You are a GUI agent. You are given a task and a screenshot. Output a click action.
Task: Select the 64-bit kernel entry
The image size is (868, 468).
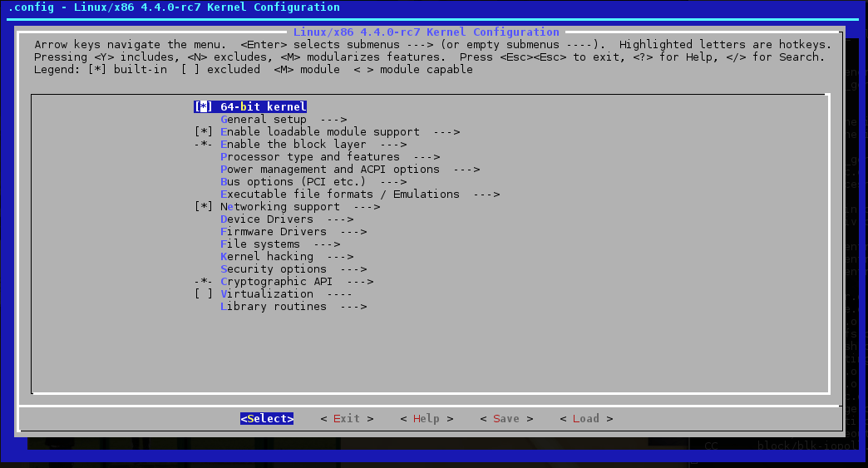point(264,106)
